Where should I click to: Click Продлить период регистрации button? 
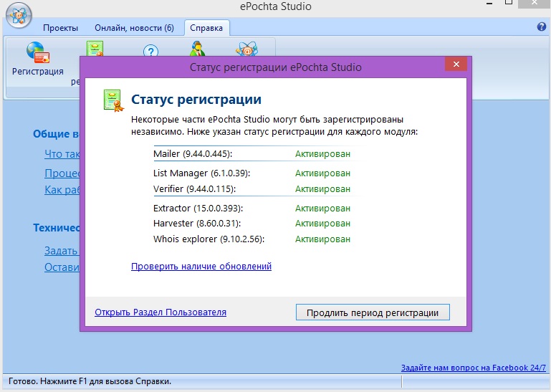pos(373,312)
